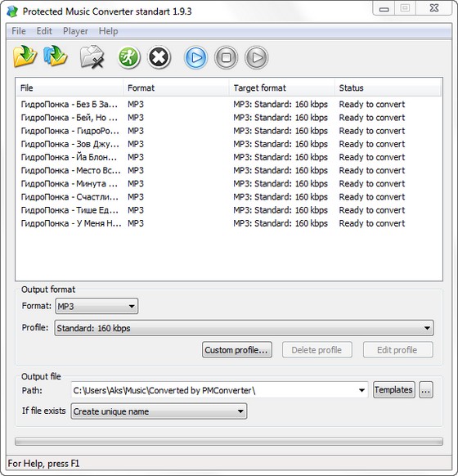Click the remove files from list icon
The image size is (458, 476).
(92, 56)
